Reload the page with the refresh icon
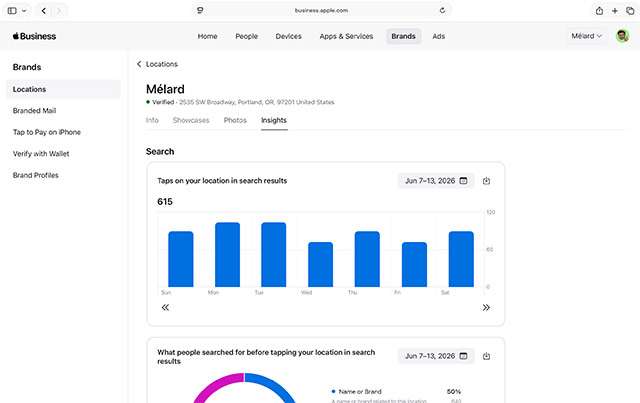The width and height of the screenshot is (640, 403). pos(442,11)
